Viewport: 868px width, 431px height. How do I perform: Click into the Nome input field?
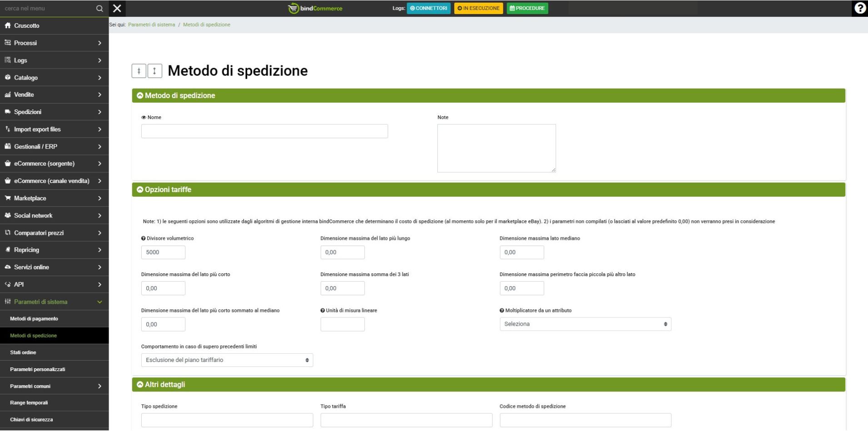coord(264,131)
